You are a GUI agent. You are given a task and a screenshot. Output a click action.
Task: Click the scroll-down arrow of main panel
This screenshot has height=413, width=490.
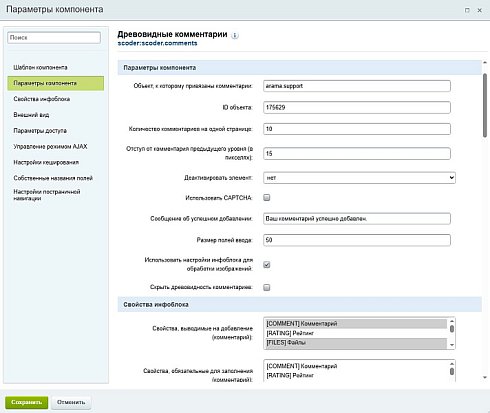485,377
